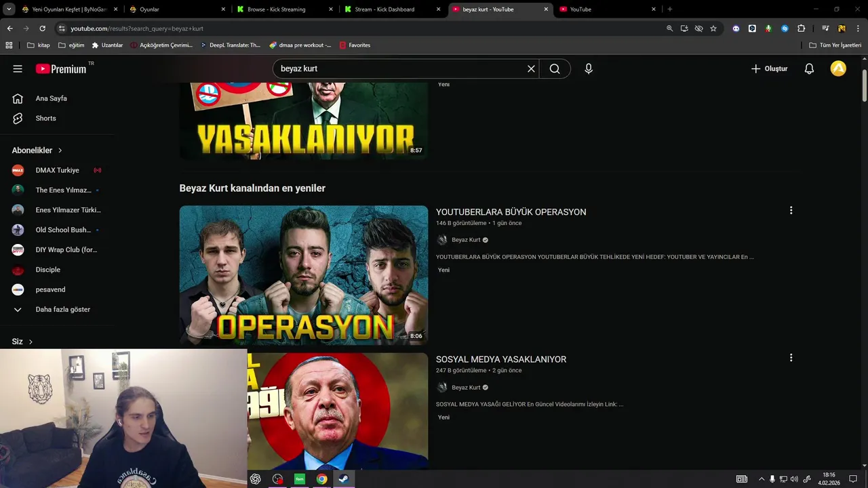Open the Chrome zoom magnifier icon

670,28
